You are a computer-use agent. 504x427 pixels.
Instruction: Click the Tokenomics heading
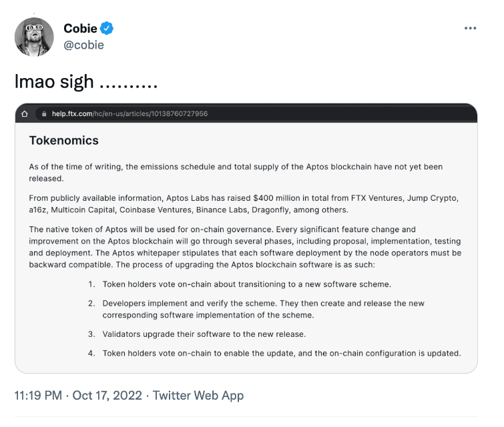(x=64, y=140)
